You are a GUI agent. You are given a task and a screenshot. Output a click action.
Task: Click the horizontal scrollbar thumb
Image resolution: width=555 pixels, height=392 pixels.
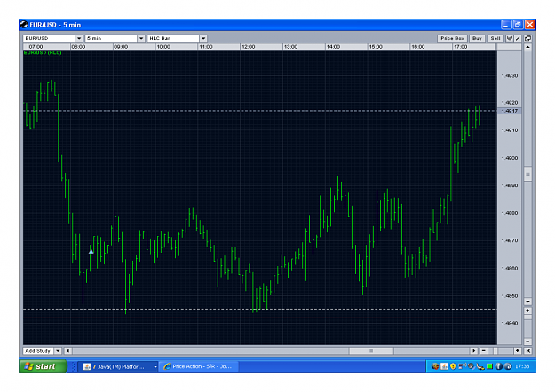(371, 350)
